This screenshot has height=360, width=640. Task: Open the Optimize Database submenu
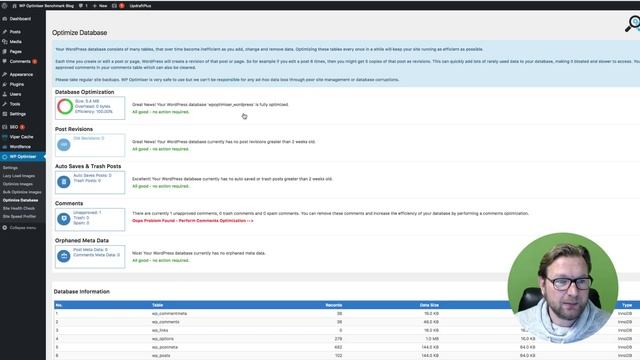pyautogui.click(x=20, y=200)
